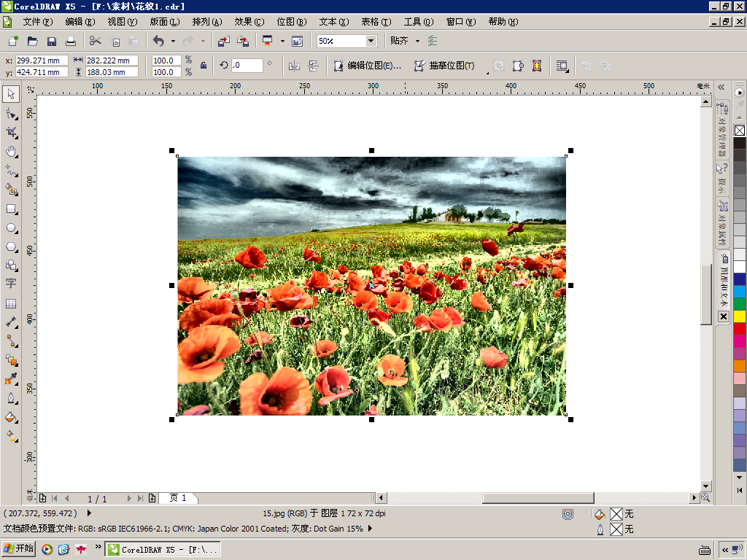Click 描摹位图 button
The height and width of the screenshot is (560, 747).
(x=445, y=66)
